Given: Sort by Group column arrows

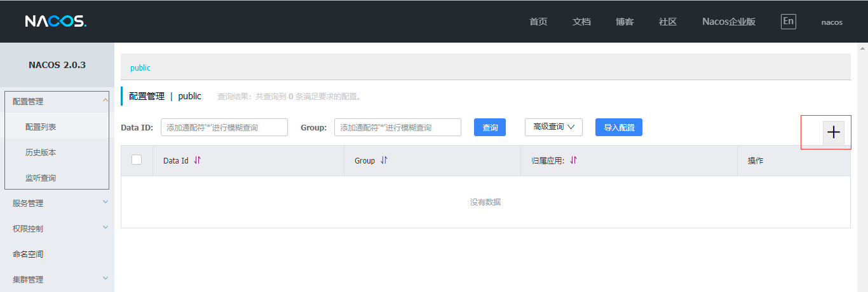Looking at the screenshot, I should pos(384,161).
